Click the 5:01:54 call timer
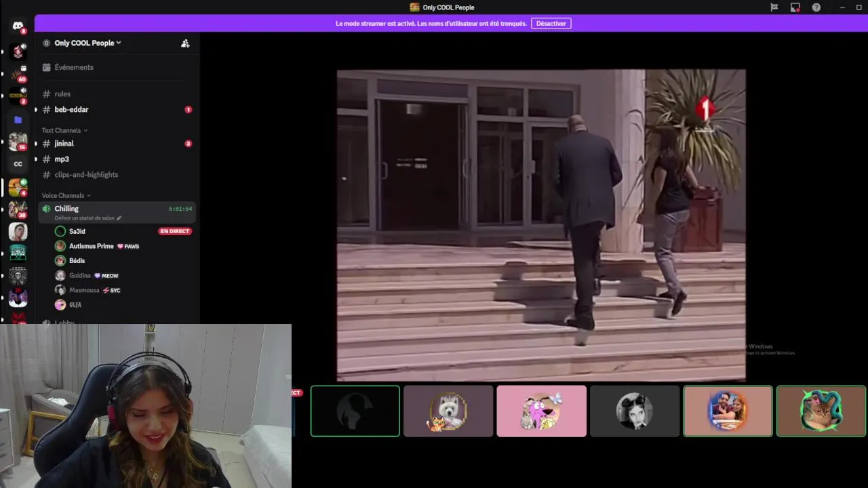 pyautogui.click(x=180, y=209)
